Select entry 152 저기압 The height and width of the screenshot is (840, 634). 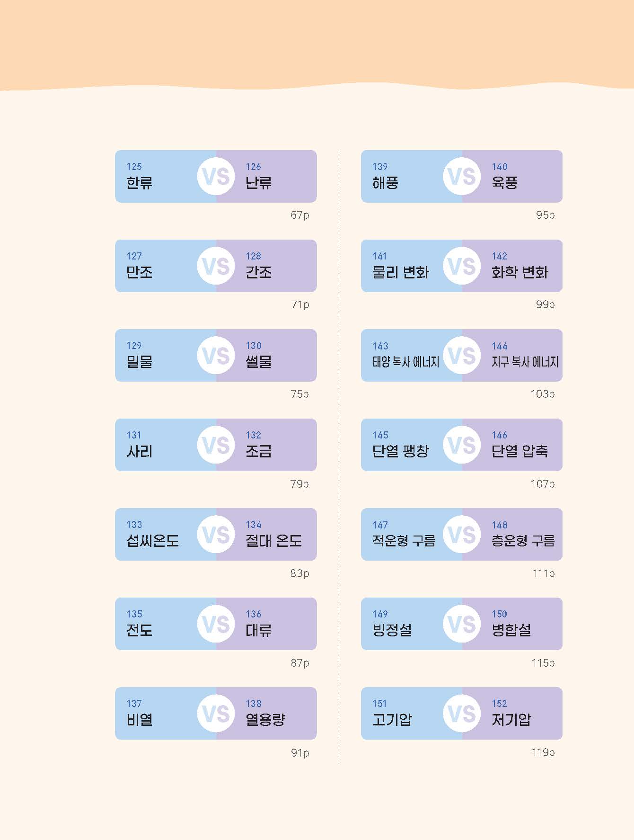521,713
